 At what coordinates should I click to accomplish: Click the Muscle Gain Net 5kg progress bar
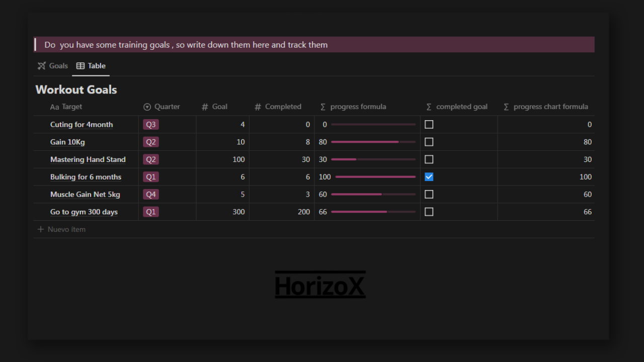pos(373,195)
